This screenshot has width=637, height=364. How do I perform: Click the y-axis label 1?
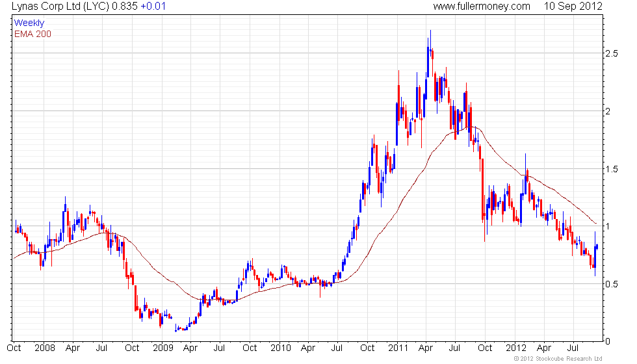[608, 227]
